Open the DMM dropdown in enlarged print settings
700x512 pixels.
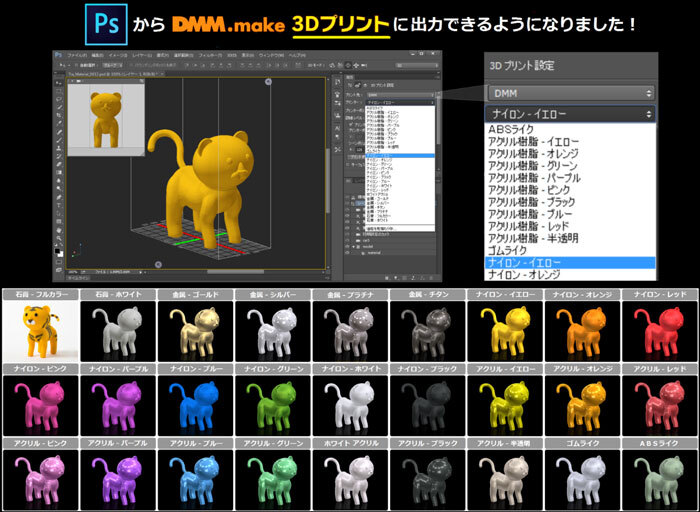(x=571, y=93)
